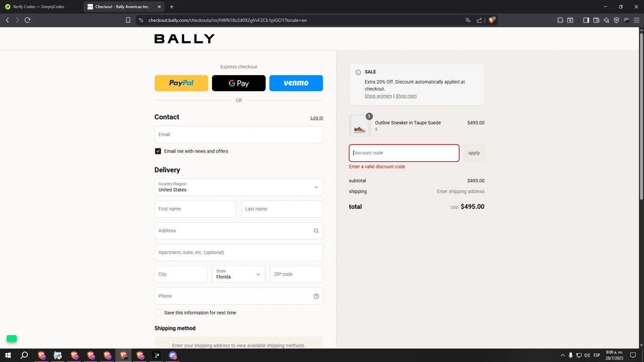Screen dimensions: 644x362
Task: Open the ESP language indicator
Action: (597, 355)
